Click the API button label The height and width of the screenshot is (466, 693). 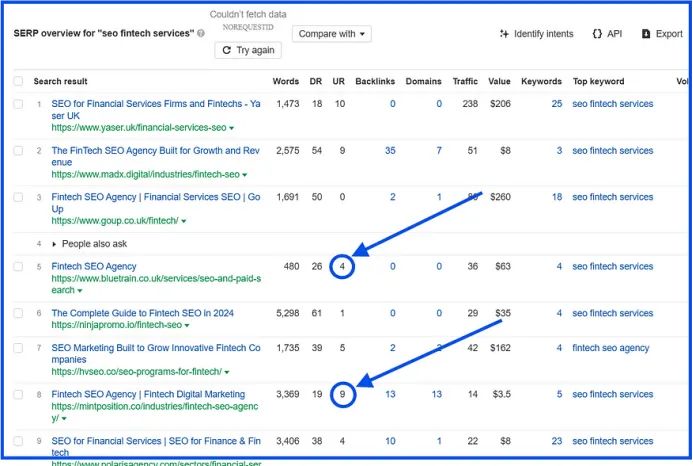[614, 34]
